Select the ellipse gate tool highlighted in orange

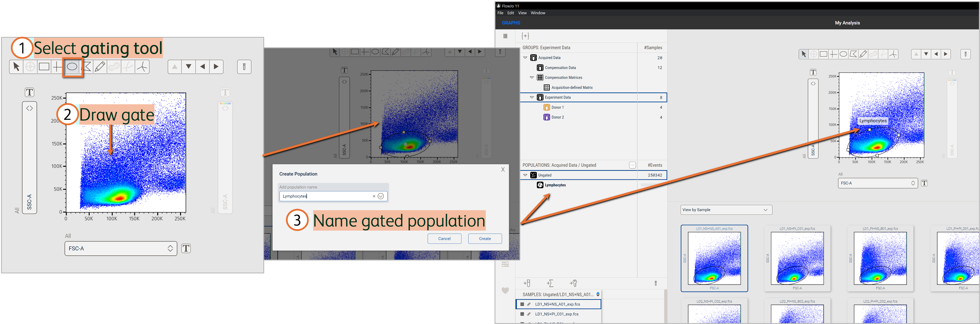click(x=72, y=67)
